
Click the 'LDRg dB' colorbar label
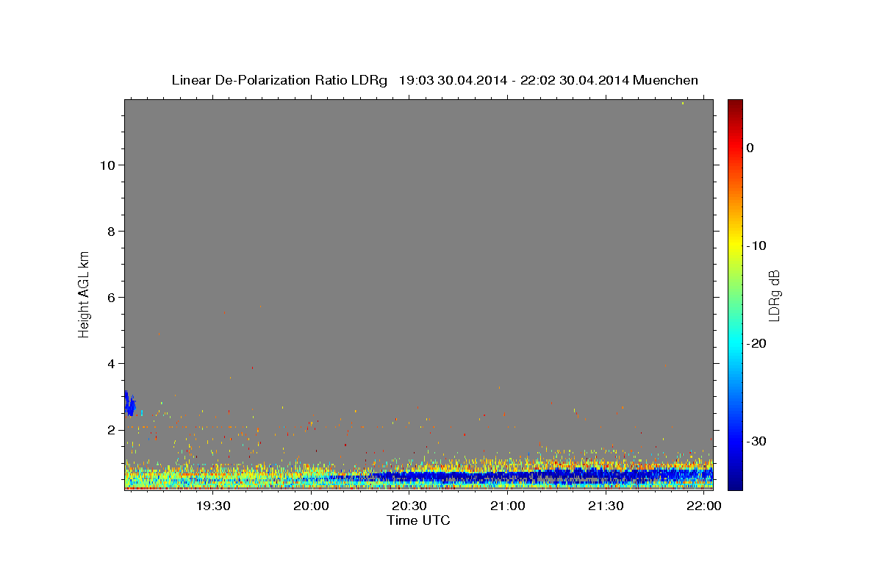pyautogui.click(x=774, y=295)
